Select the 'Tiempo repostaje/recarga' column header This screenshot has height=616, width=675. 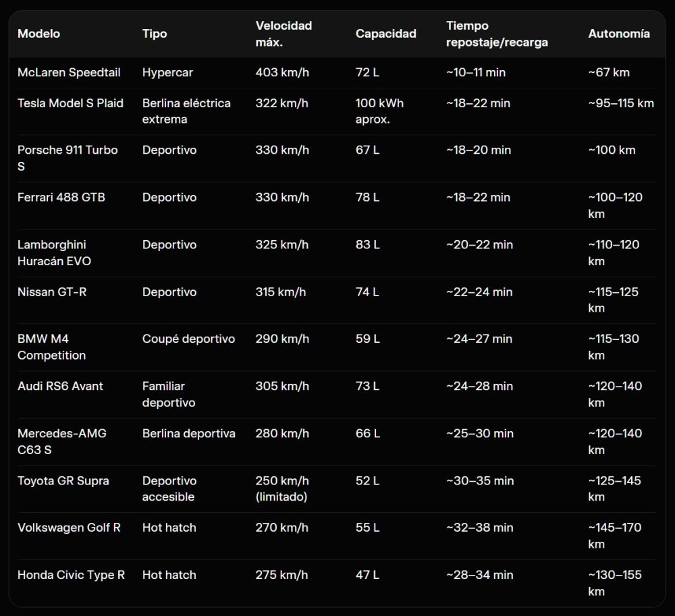point(497,34)
